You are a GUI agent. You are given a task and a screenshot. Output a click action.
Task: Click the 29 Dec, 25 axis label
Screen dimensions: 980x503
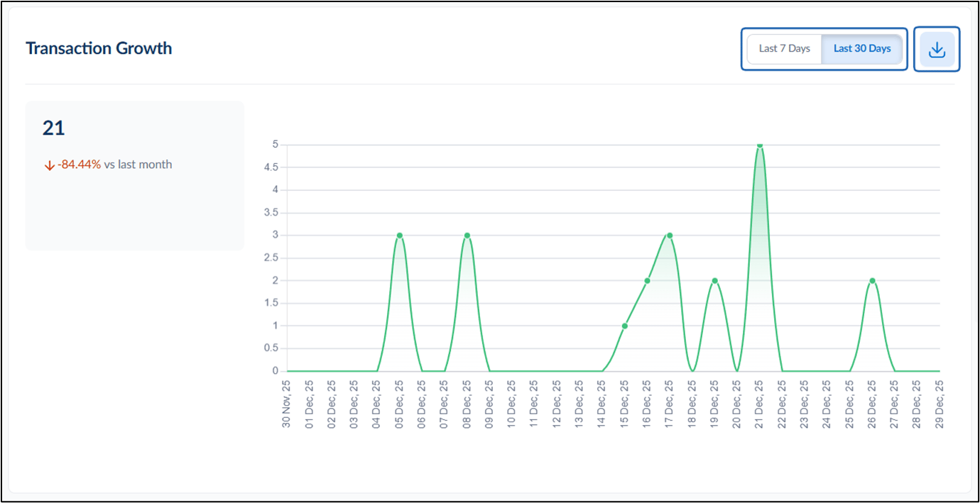tap(940, 404)
